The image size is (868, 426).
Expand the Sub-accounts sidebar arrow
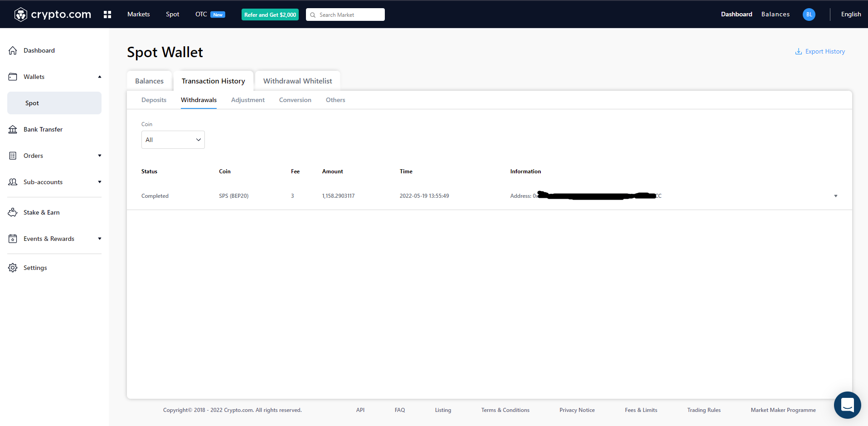point(100,182)
